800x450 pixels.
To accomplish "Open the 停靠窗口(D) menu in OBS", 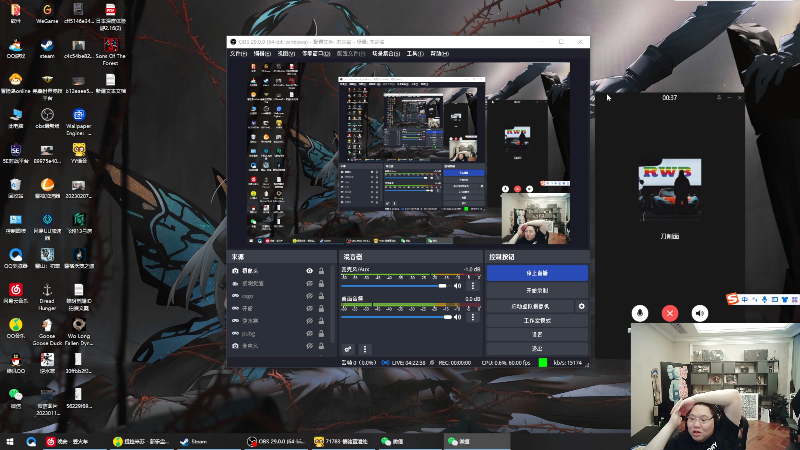I will click(x=316, y=54).
